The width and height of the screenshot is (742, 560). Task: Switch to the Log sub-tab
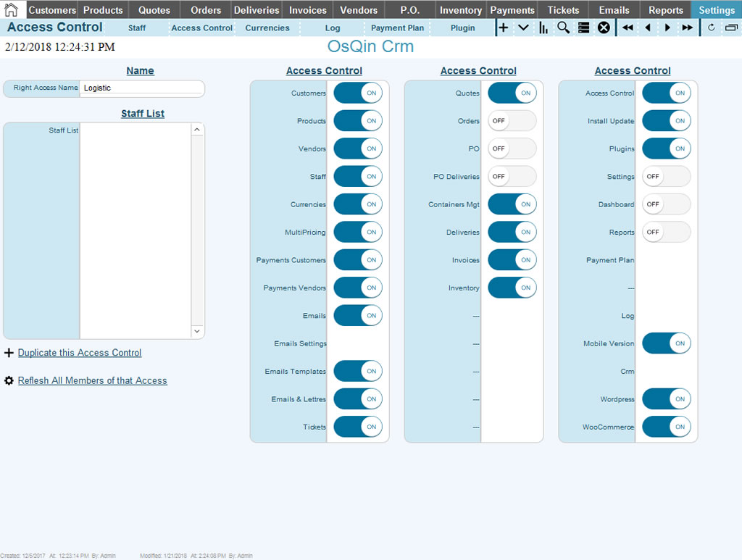pyautogui.click(x=333, y=28)
